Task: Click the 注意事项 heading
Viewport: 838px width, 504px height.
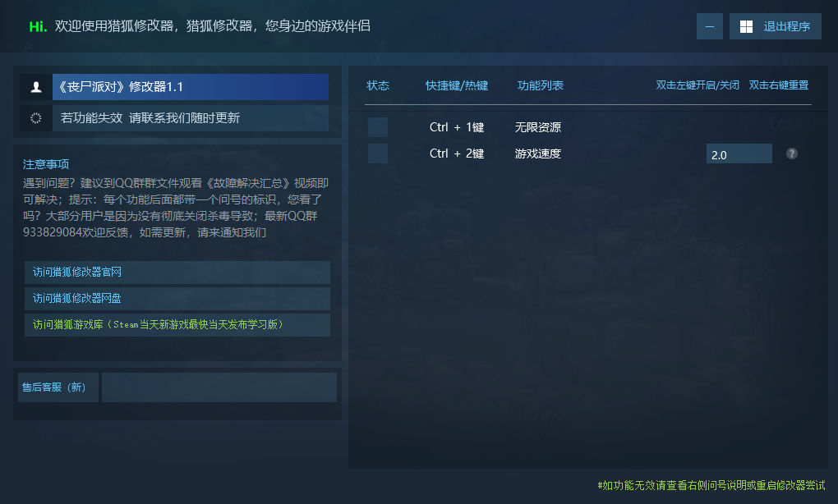Action: (46, 164)
